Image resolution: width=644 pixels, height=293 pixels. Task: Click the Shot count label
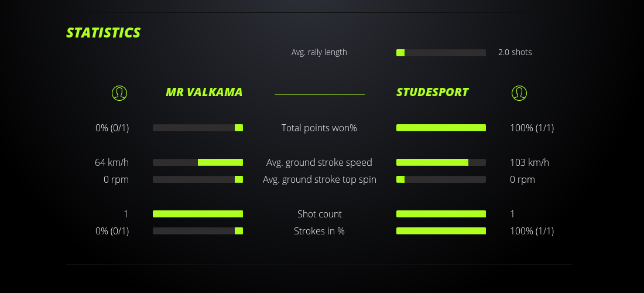[319, 214]
